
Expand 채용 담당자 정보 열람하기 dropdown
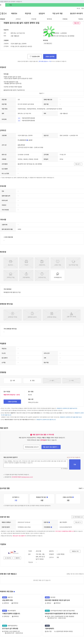click(x=51, y=447)
